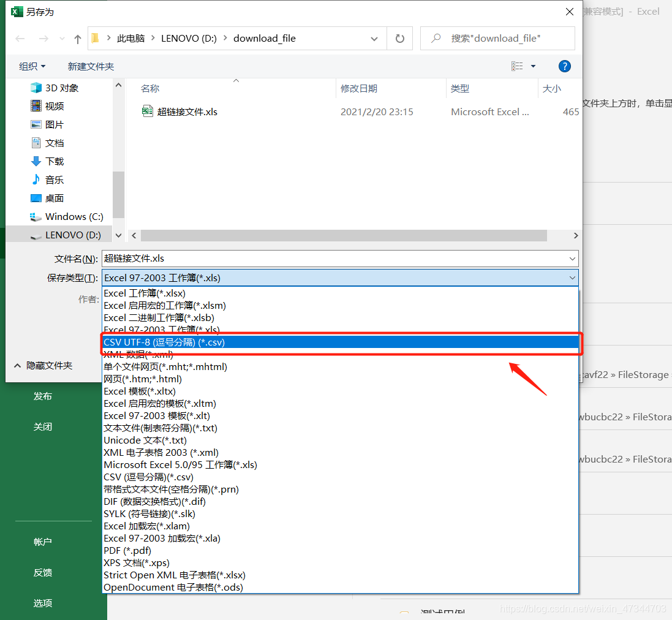This screenshot has width=672, height=620.
Task: Sort by 类型 column header
Action: 460,88
